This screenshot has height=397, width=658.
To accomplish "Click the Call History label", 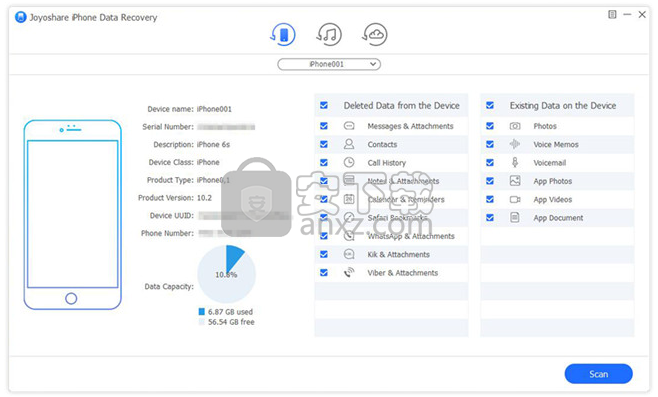I will click(x=386, y=163).
